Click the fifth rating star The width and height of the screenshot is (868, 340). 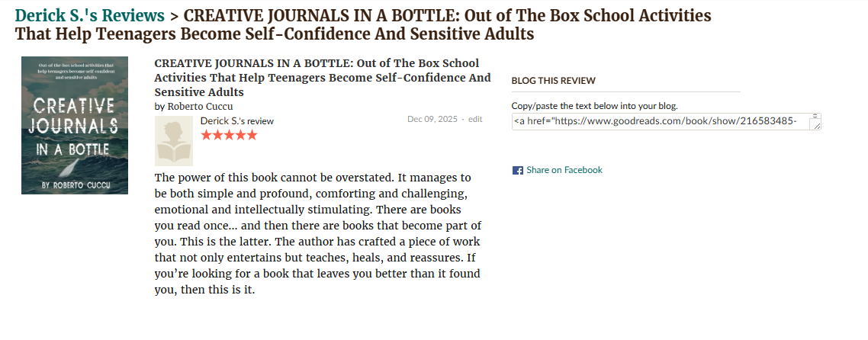coord(252,135)
